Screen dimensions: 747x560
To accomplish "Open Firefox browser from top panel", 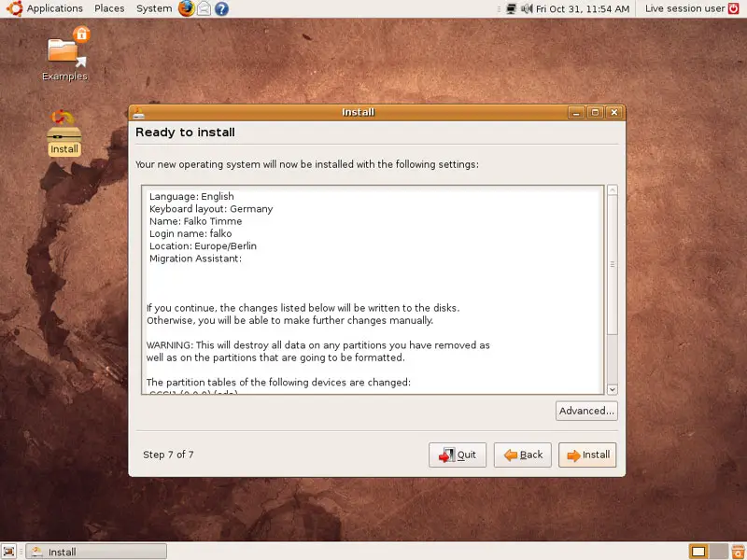I will (186, 8).
